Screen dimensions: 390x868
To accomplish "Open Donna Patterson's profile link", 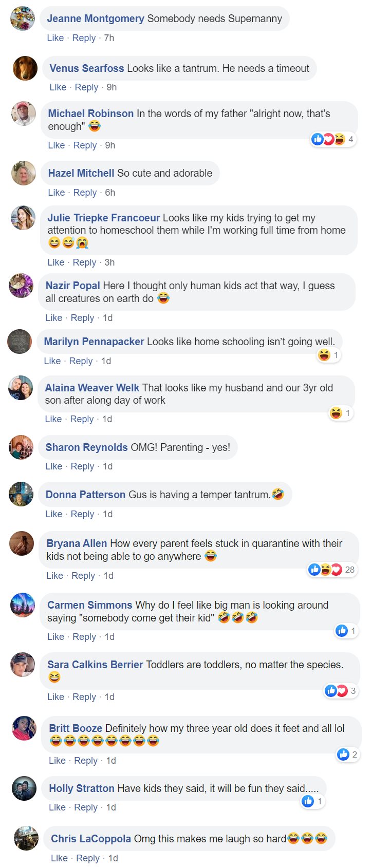I will (x=85, y=495).
